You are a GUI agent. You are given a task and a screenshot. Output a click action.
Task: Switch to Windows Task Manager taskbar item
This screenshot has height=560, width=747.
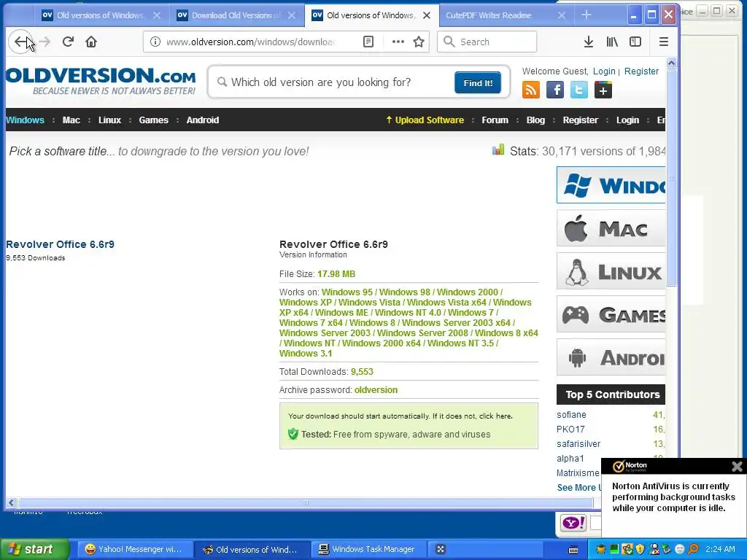coord(368,549)
